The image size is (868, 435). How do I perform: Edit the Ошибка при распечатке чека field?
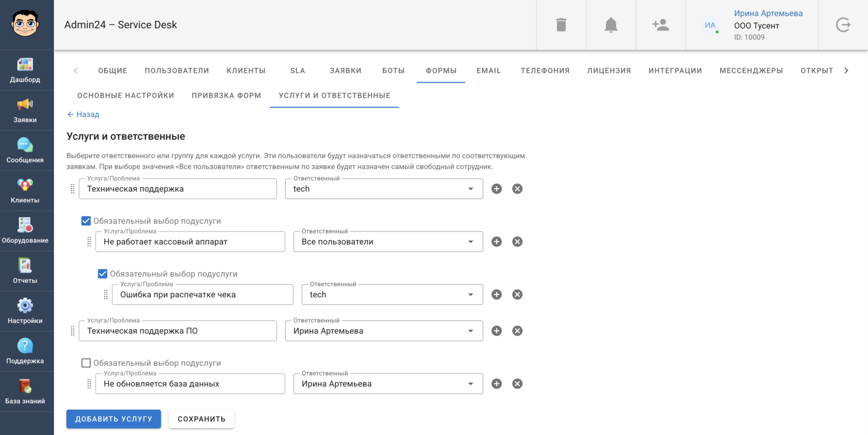click(x=203, y=294)
